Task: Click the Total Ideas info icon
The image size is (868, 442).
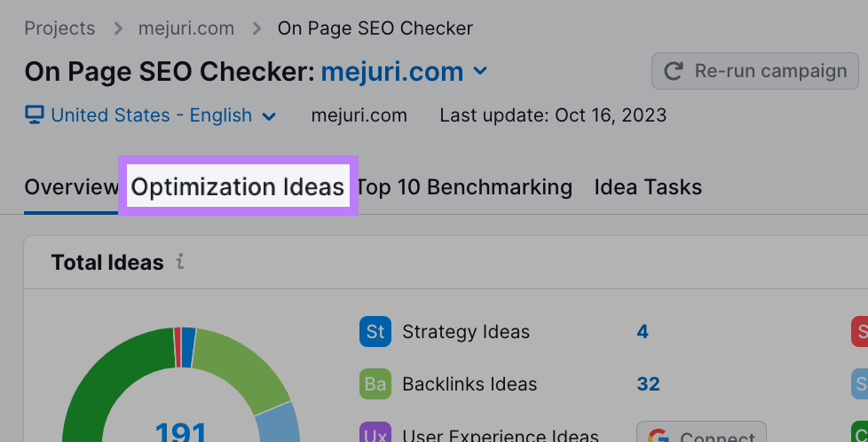Action: 181,262
